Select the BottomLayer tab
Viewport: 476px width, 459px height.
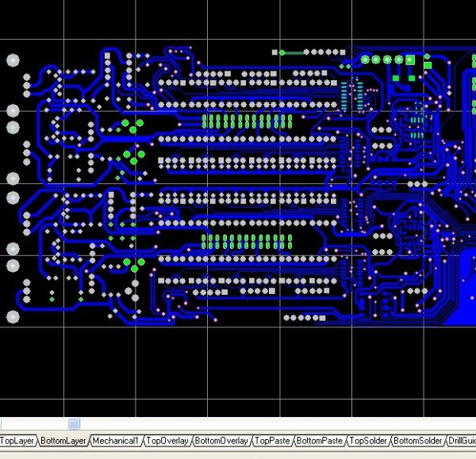pyautogui.click(x=63, y=441)
